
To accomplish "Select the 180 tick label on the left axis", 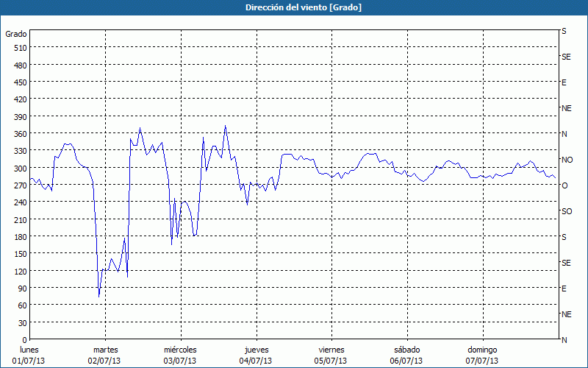I will click(x=18, y=237).
